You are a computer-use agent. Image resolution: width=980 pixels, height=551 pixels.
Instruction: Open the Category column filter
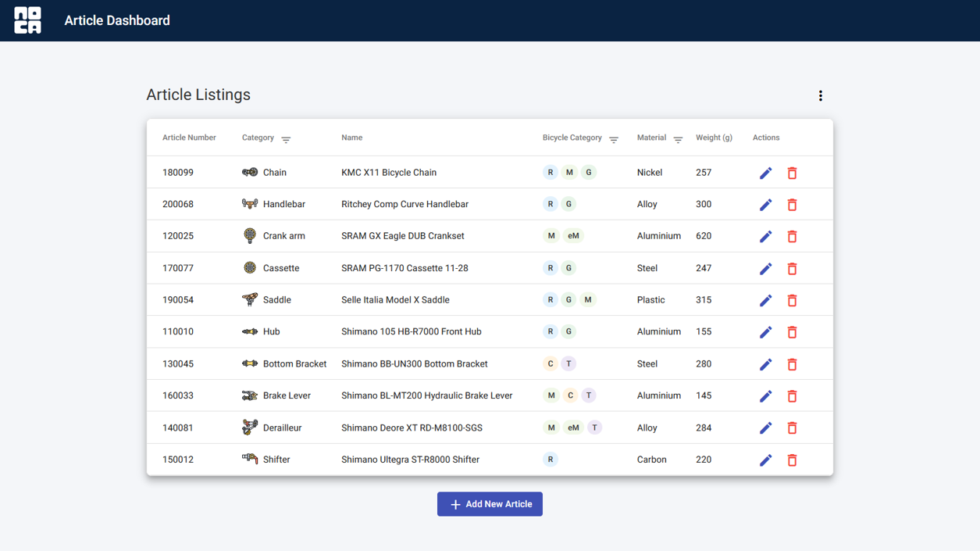286,140
